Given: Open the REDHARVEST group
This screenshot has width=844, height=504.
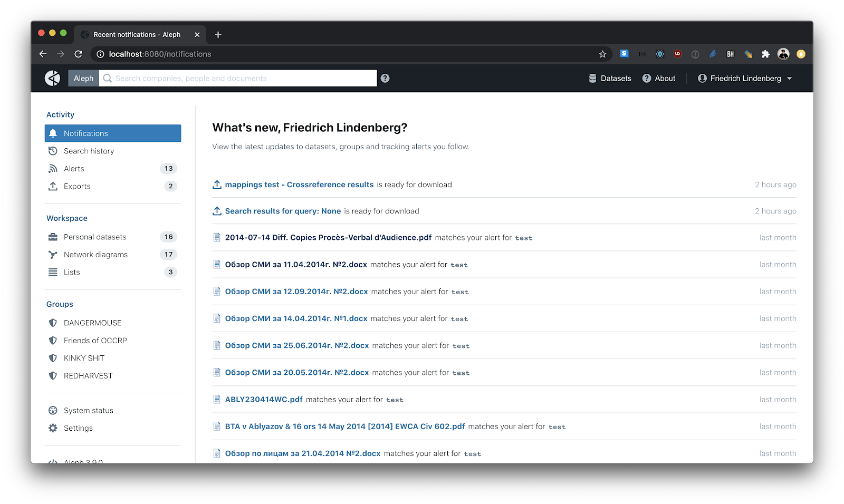Looking at the screenshot, I should (x=113, y=376).
